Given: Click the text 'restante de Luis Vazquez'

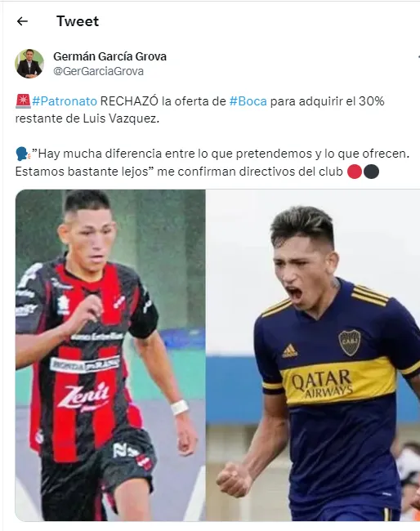Looking at the screenshot, I should pos(87,119).
